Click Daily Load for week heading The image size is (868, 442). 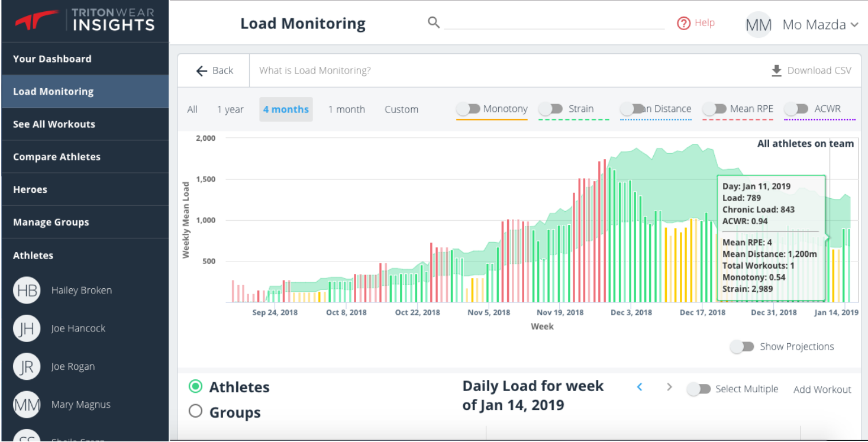click(x=533, y=396)
